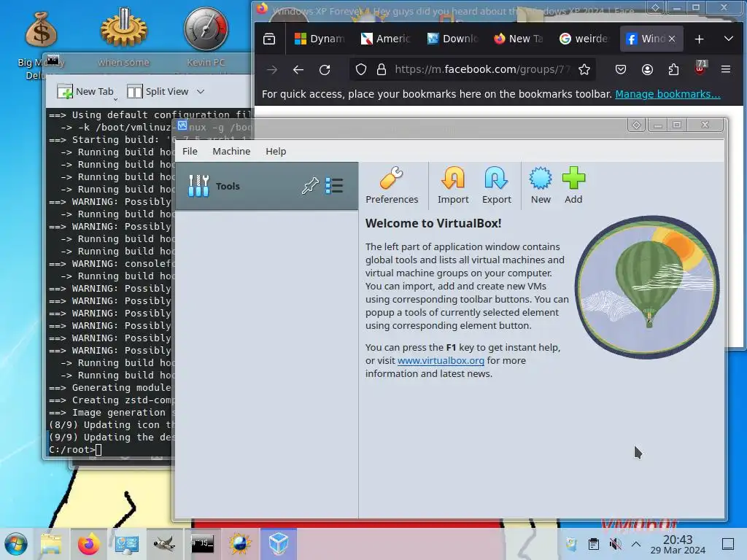Switch to the Konsole terminal in taskbar

(x=202, y=544)
